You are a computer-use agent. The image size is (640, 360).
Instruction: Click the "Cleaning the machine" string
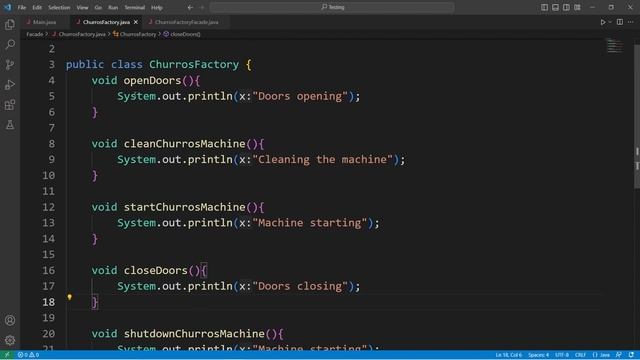pos(322,160)
